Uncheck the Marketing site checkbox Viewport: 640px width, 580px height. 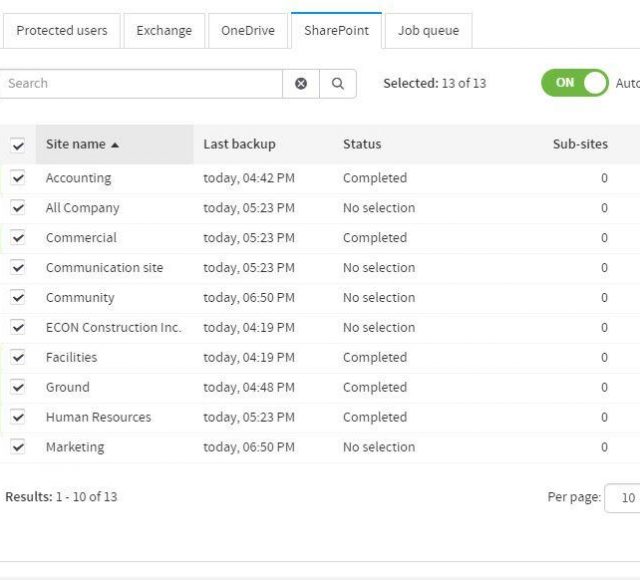18,447
